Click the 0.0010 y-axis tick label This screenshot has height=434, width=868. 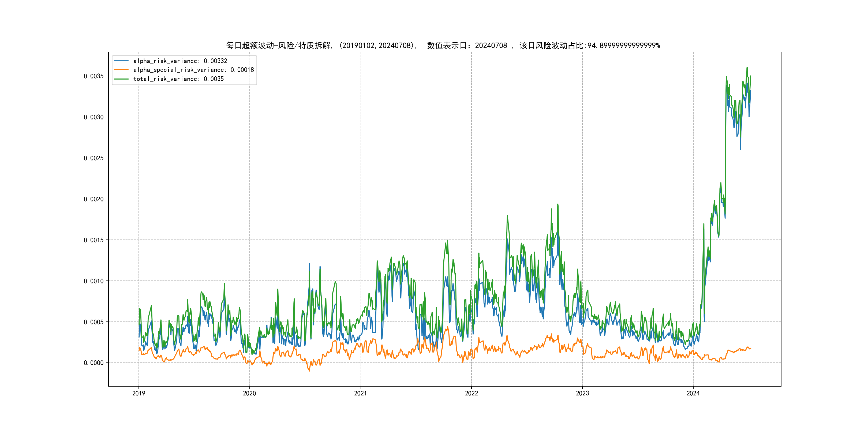click(94, 281)
